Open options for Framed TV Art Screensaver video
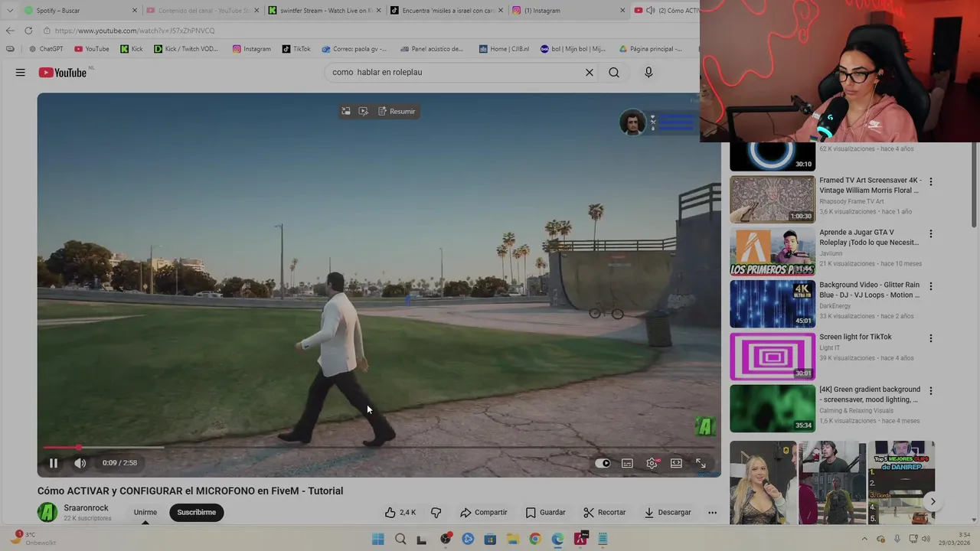 931,182
